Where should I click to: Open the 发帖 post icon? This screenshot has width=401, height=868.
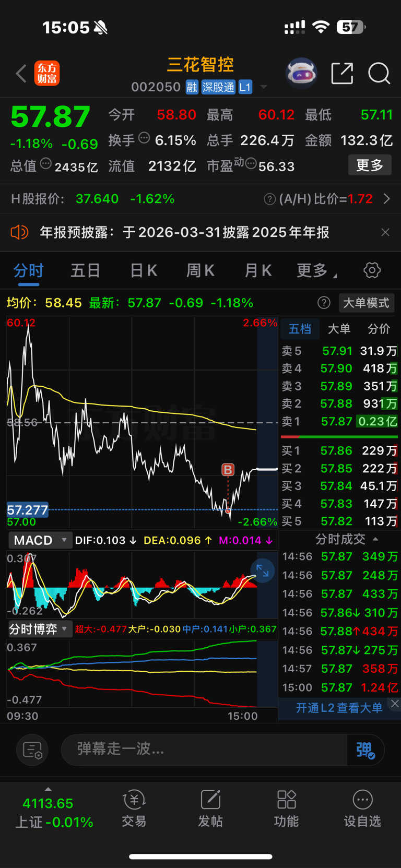click(x=210, y=809)
